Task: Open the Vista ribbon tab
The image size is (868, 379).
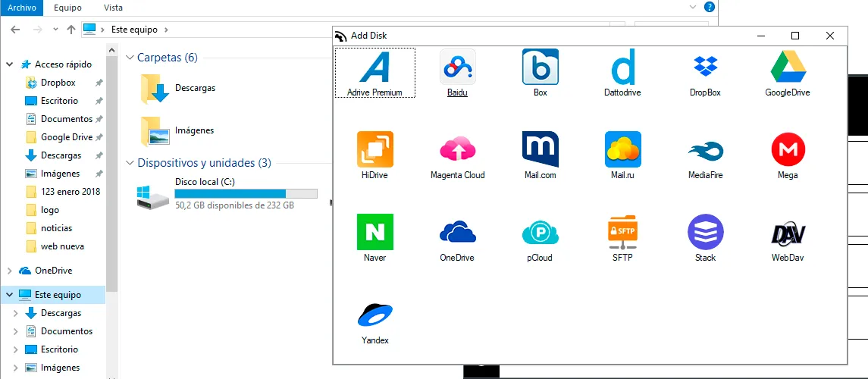Action: pos(114,8)
